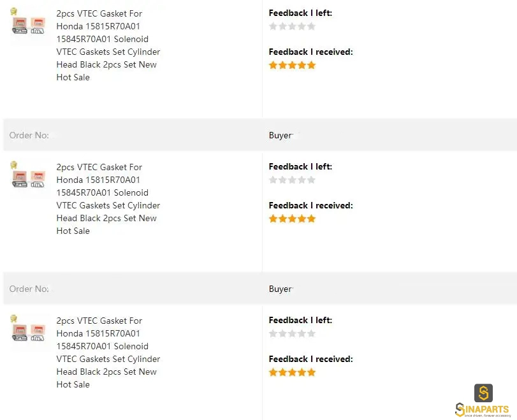Rate three stars under third 'Feedback I left'
This screenshot has height=420, width=517.
pos(292,333)
